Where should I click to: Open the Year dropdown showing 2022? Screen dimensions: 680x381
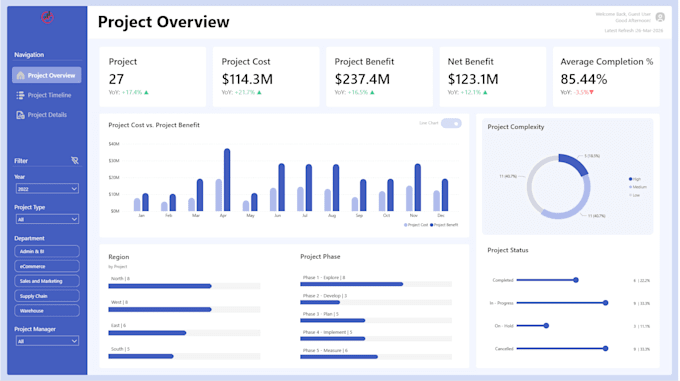point(47,189)
